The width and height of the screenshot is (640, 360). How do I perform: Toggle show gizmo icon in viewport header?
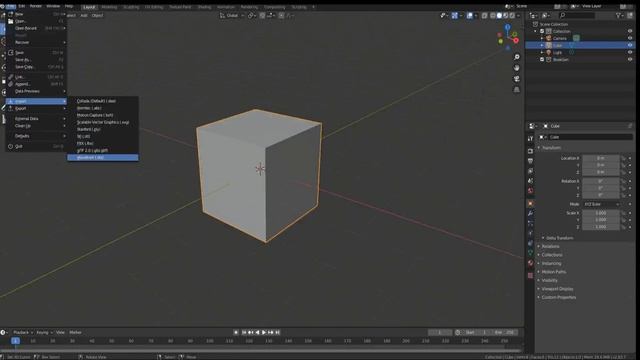pos(454,16)
